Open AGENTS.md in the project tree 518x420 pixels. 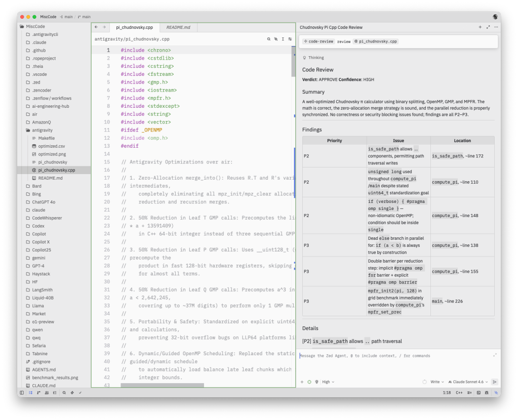[x=44, y=369]
